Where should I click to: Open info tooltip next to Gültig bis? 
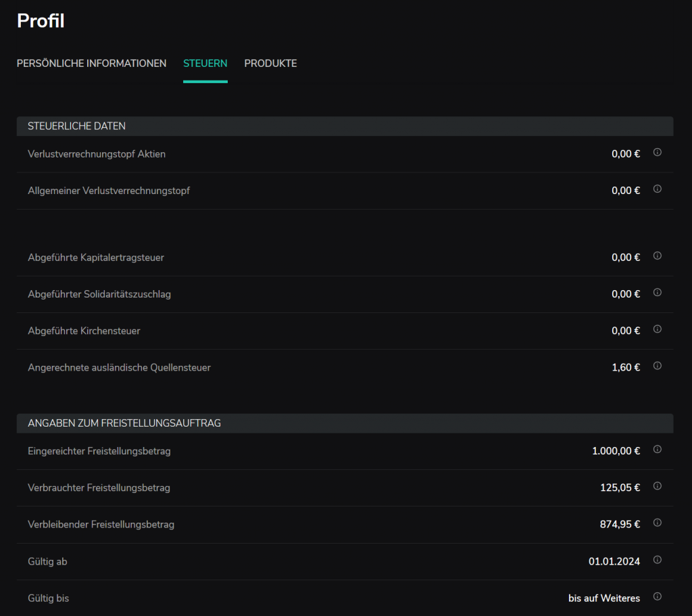pyautogui.click(x=657, y=596)
